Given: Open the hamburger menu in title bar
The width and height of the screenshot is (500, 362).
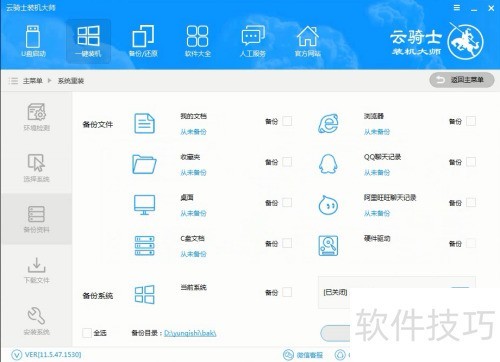Looking at the screenshot, I should pos(457,8).
